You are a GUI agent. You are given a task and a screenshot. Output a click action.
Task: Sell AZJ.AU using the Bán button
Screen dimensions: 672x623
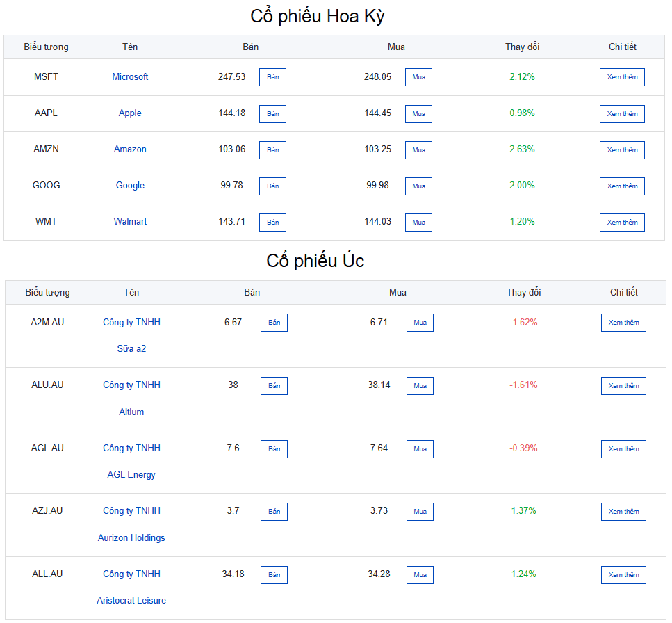tap(274, 512)
